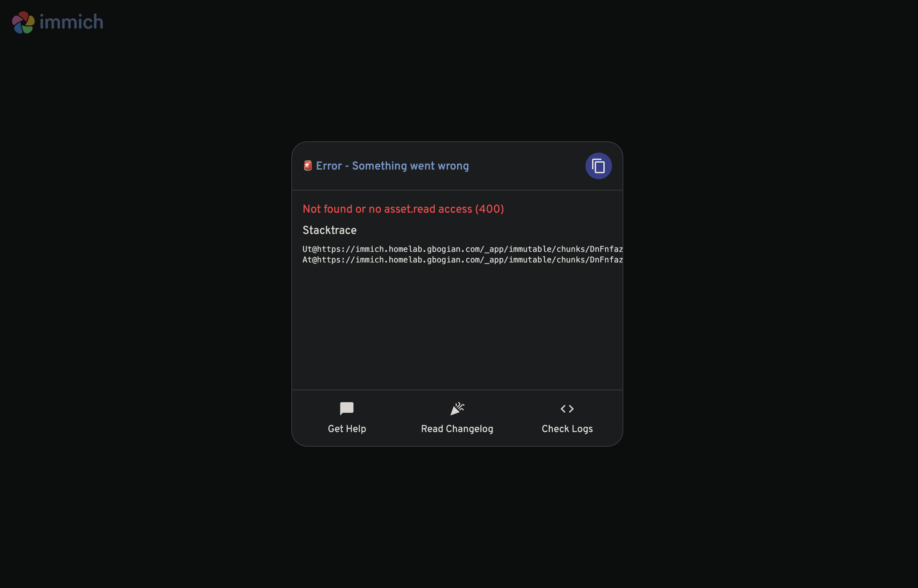Click the red siren emoji icon

click(x=308, y=166)
